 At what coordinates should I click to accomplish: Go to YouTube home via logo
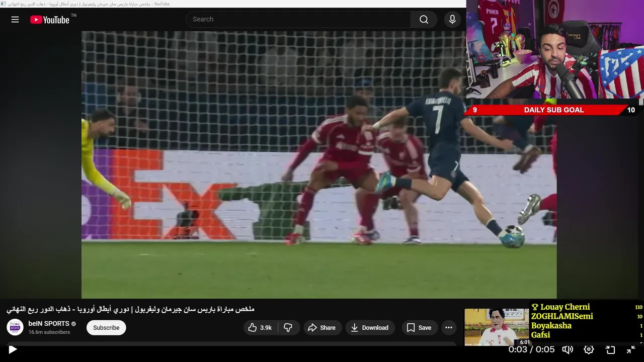[49, 20]
